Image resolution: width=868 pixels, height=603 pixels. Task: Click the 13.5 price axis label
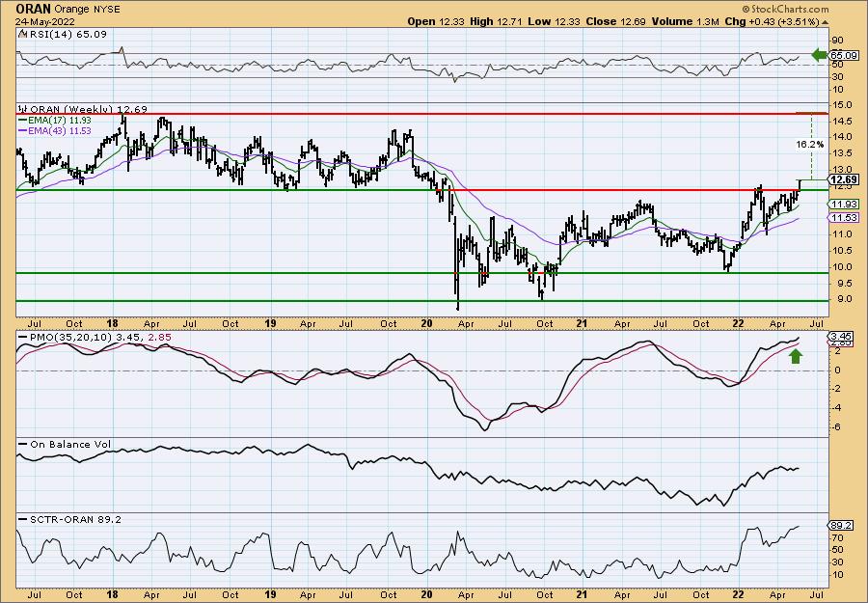pos(842,153)
